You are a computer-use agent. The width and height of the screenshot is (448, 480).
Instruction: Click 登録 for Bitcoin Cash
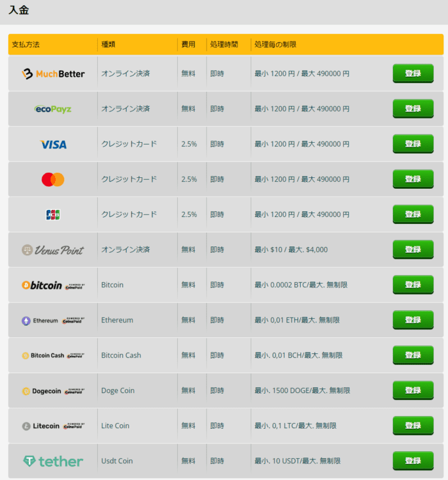tap(413, 355)
